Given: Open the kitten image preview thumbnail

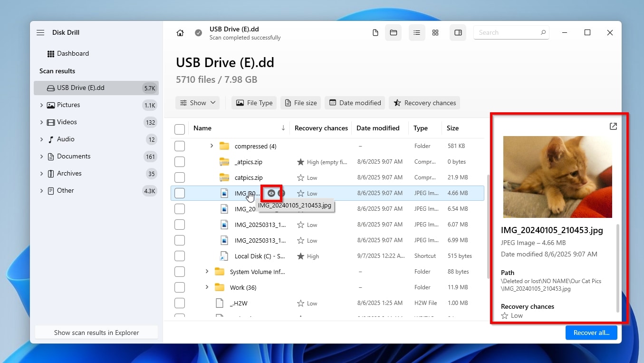Looking at the screenshot, I should click(x=557, y=177).
